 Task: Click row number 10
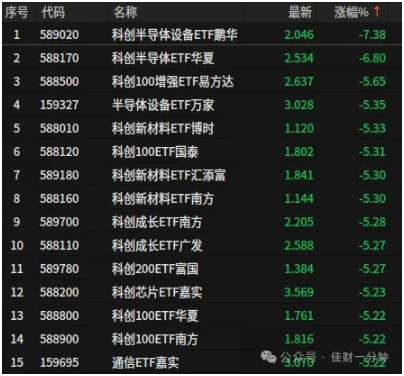point(17,245)
